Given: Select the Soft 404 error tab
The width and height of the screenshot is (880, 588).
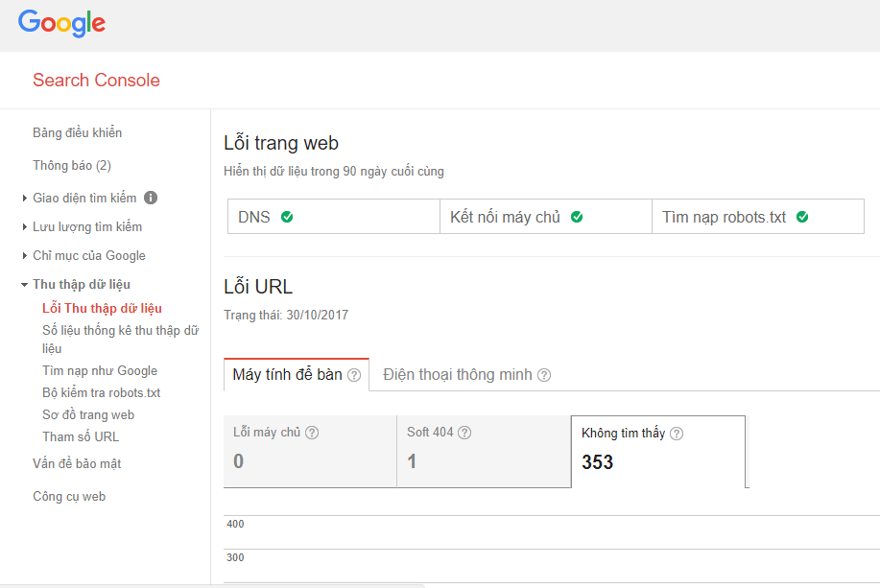Looking at the screenshot, I should pos(484,451).
